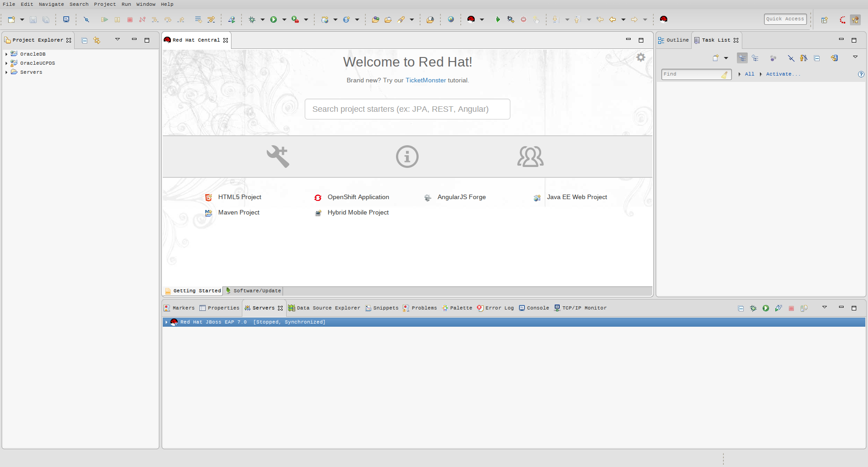Click the Collapse All icon in Project Explorer
The width and height of the screenshot is (868, 467).
pos(85,40)
